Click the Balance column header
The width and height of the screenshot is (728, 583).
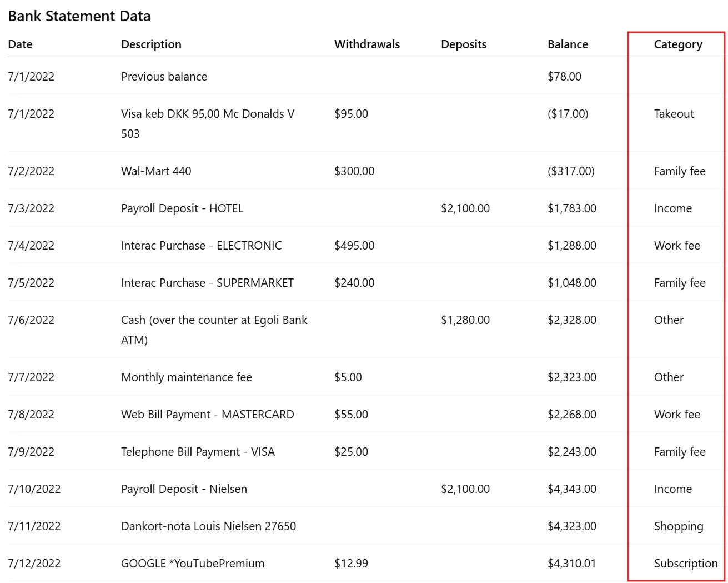[568, 44]
